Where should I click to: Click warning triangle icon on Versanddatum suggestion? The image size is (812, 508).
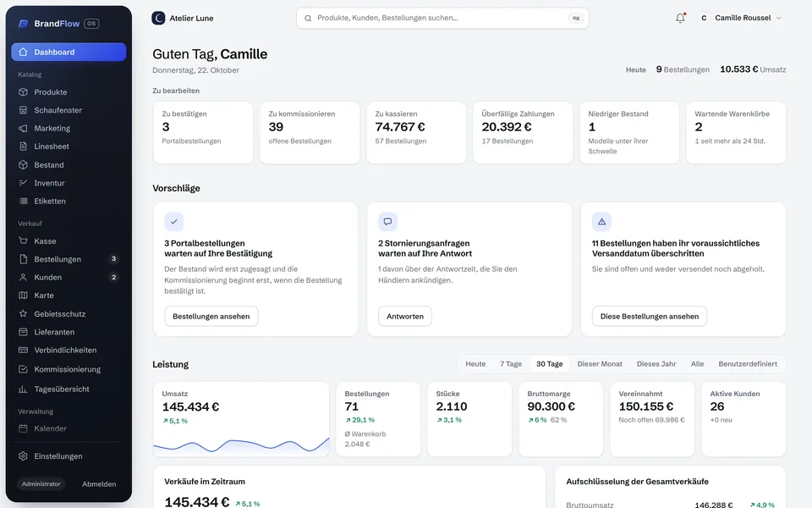[601, 221]
